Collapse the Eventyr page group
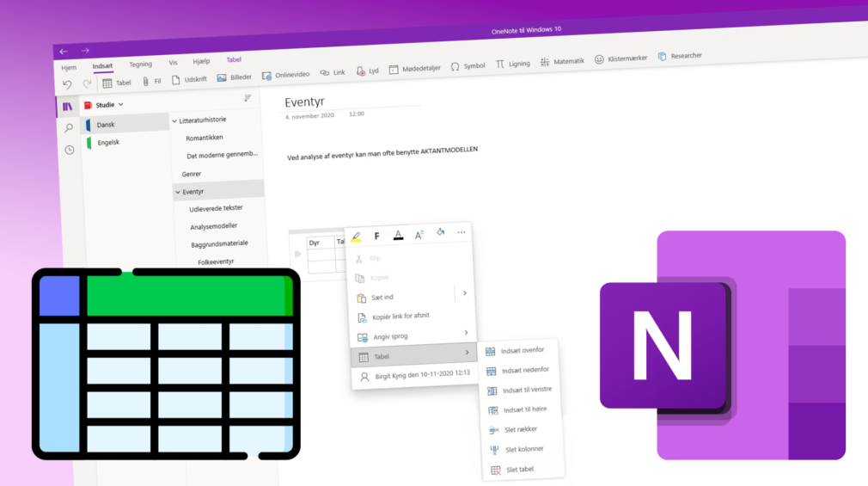868x486 pixels. tap(178, 193)
